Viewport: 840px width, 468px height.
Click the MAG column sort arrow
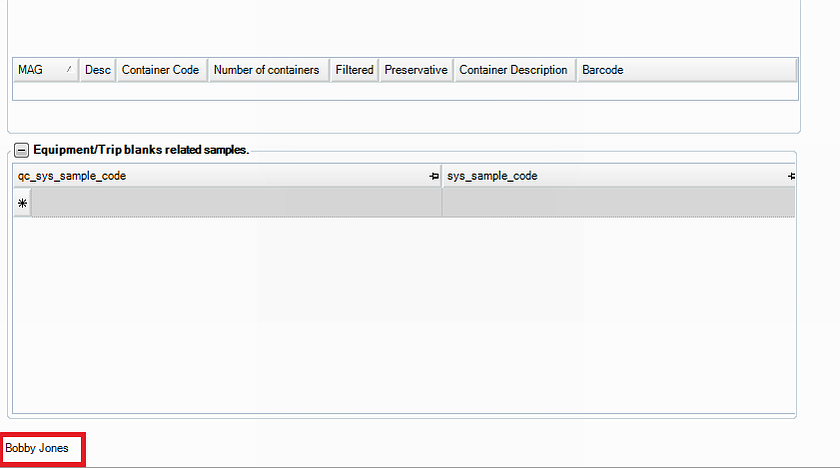pos(69,70)
